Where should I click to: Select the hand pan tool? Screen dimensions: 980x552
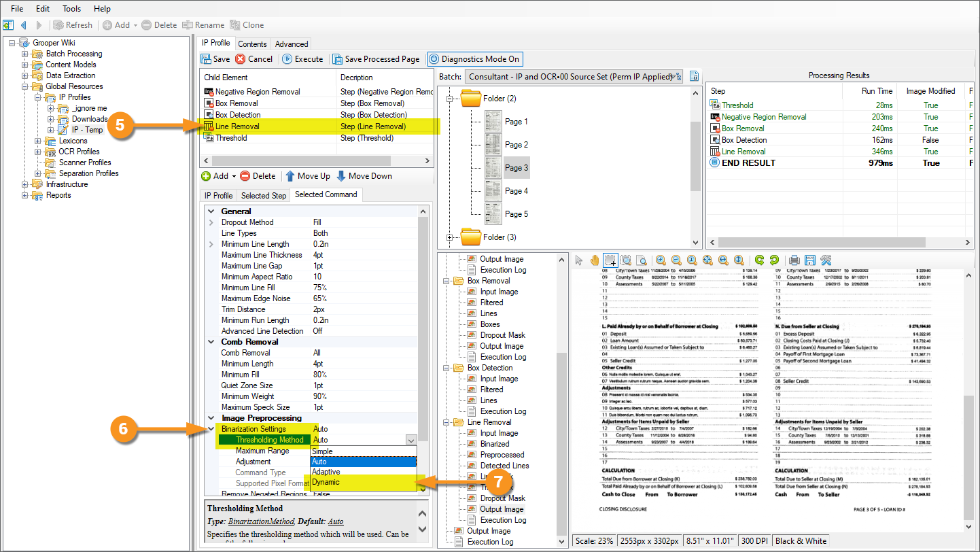pyautogui.click(x=595, y=260)
